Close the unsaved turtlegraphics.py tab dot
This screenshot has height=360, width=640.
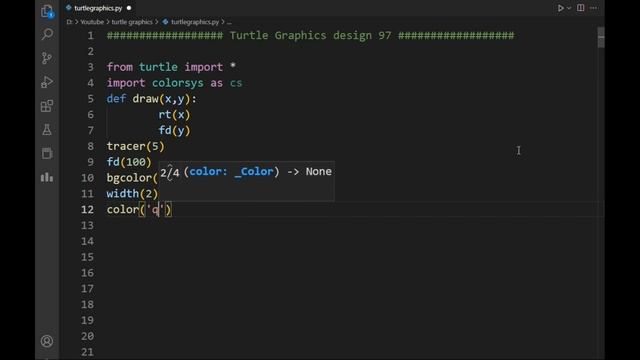pyautogui.click(x=129, y=8)
